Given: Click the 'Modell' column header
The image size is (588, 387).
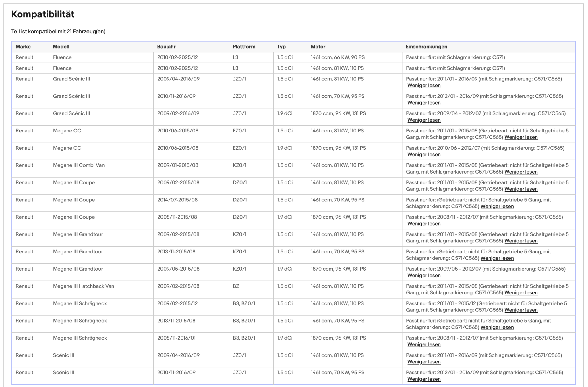Looking at the screenshot, I should coord(61,47).
